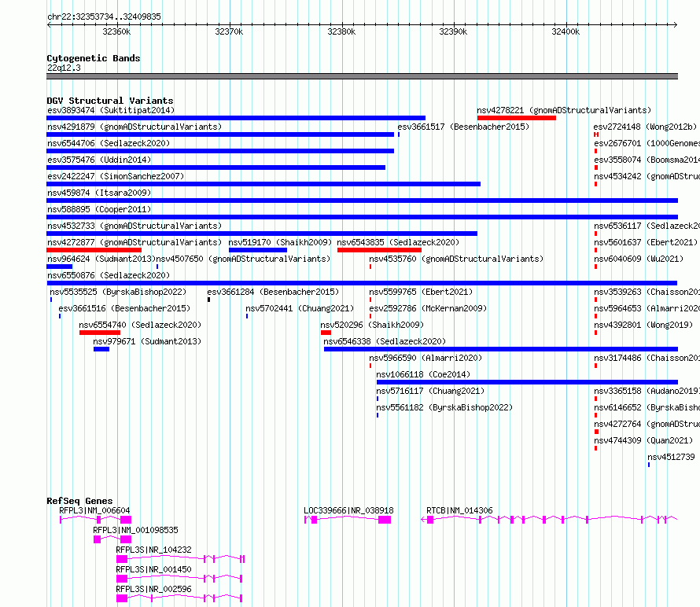This screenshot has width=700, height=607.
Task: Open the nsv4291879 (gnomADStructuralVariants) variant label
Action: tap(134, 127)
